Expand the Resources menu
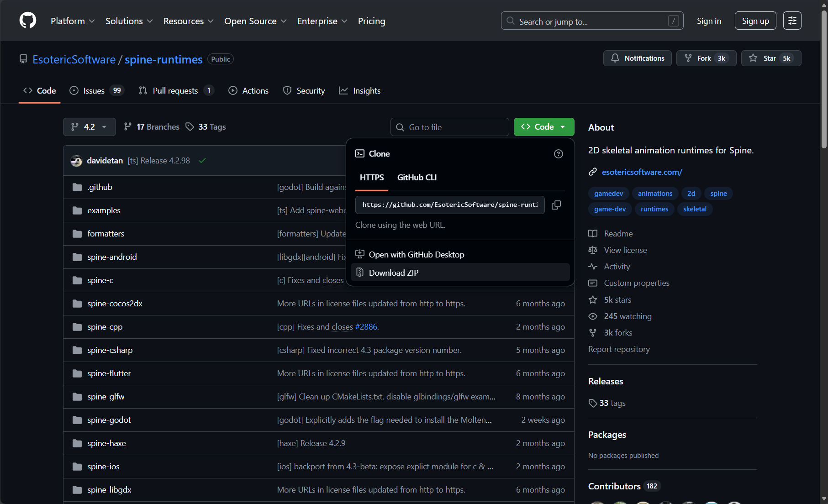Screen dimensions: 828x504 coord(188,21)
